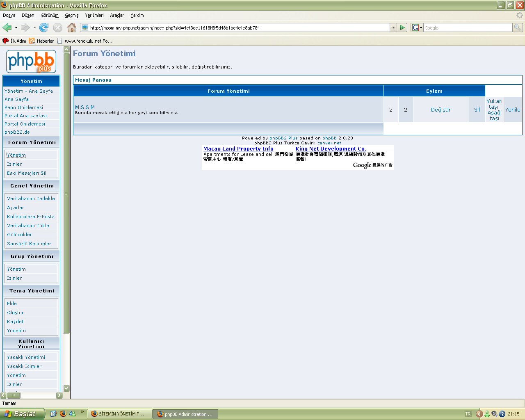Go back with the green Back arrow

(7, 27)
